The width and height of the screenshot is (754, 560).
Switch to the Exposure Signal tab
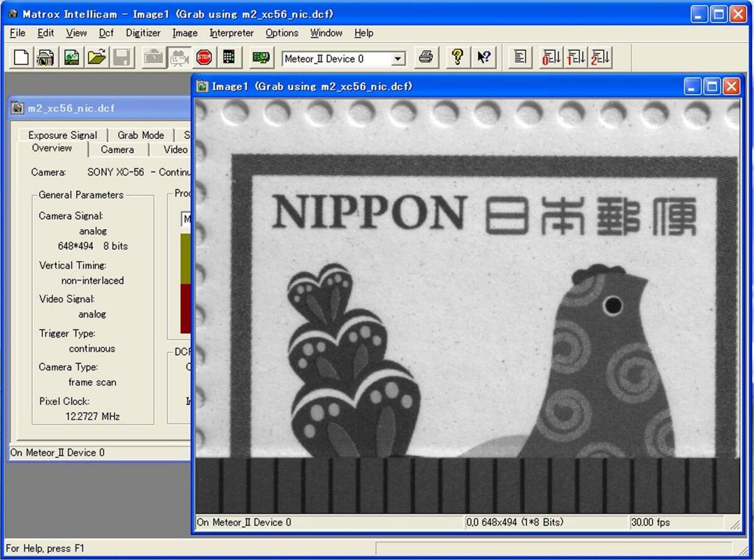click(63, 135)
